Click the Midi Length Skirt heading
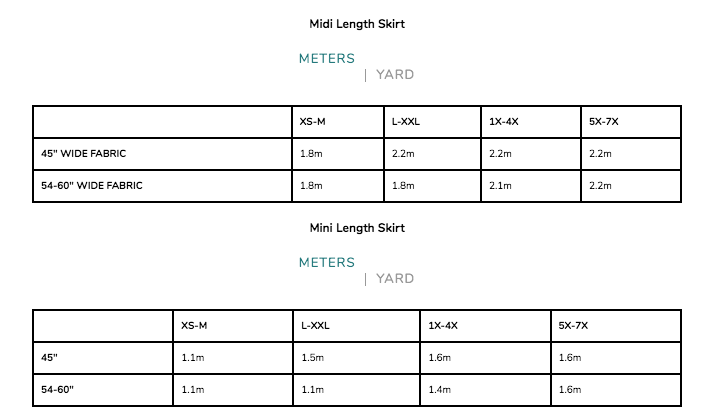The image size is (718, 411). (x=358, y=23)
